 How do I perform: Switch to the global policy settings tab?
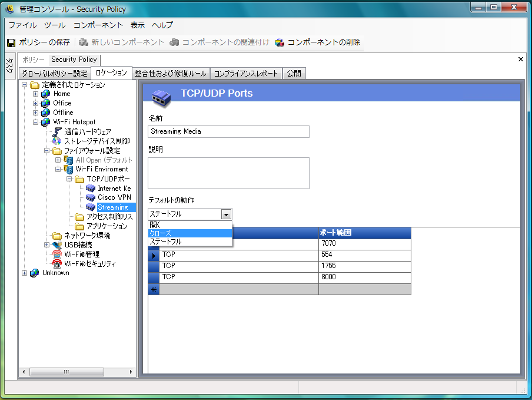click(x=55, y=74)
